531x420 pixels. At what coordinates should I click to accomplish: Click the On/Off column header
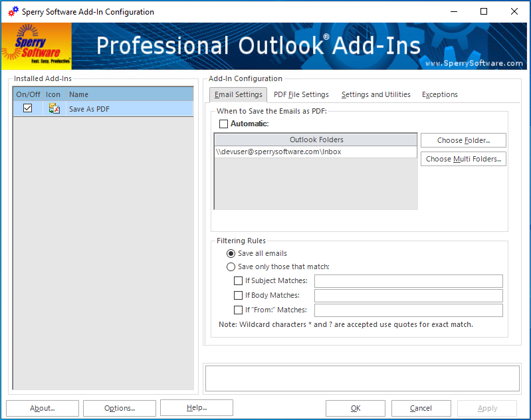(28, 94)
